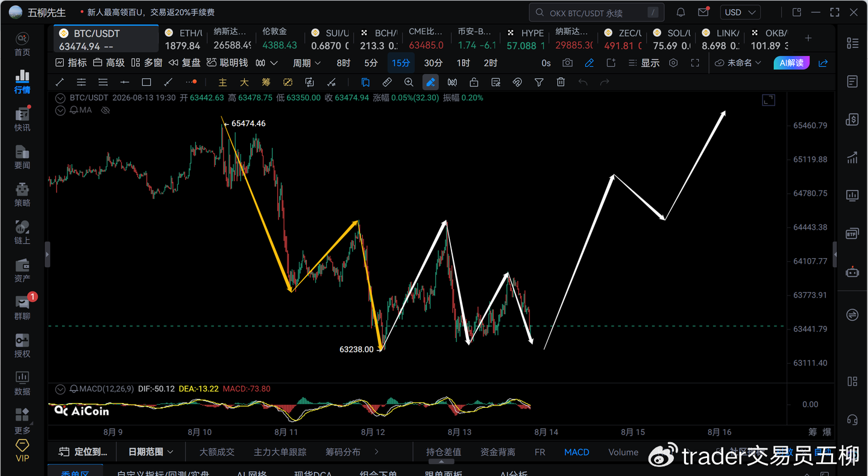The image size is (868, 476).
Task: Toggle drawing lock padlock icon
Action: click(x=474, y=82)
